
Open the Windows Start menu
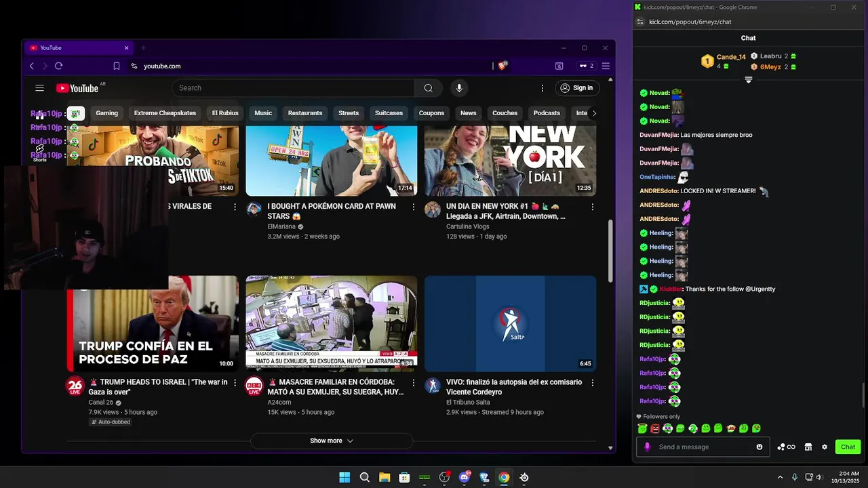344,477
